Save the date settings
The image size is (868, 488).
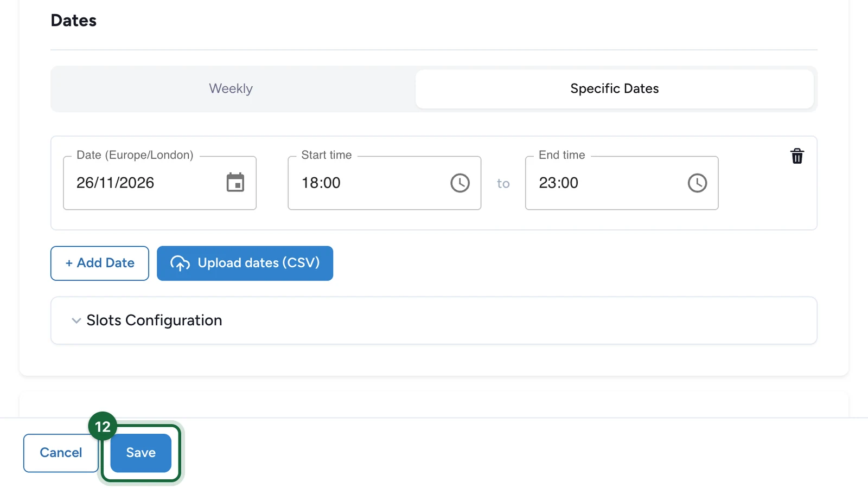141,453
